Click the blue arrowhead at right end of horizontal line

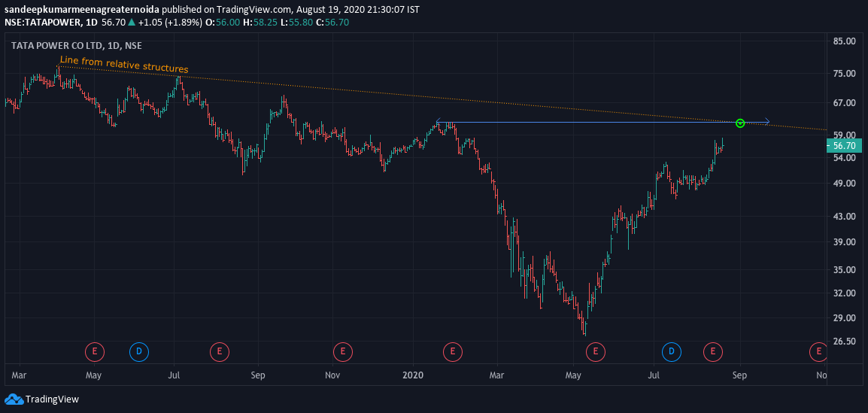pos(766,121)
